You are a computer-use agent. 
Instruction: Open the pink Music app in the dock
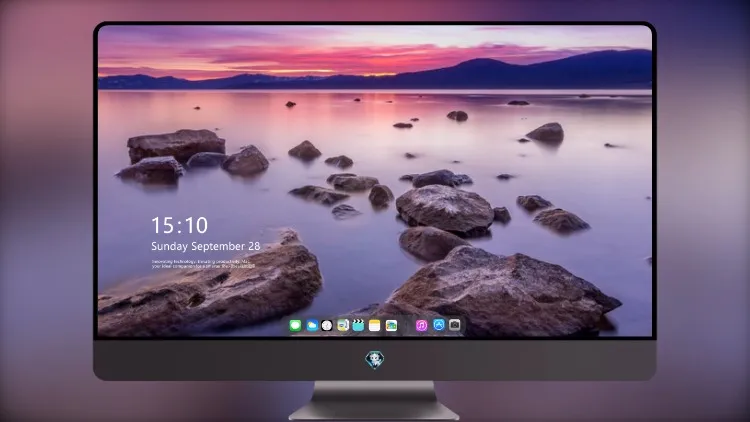point(421,326)
